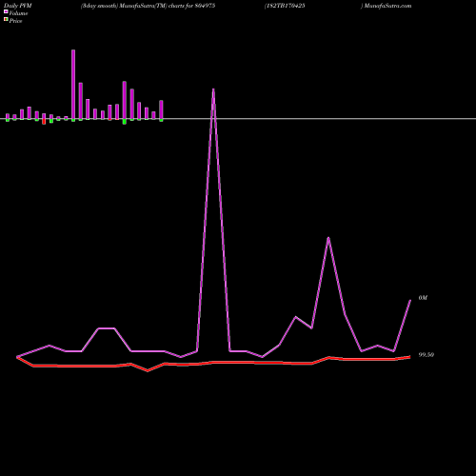Click the '(182TB170425' symbol text
Viewport: 476px width, 476px height.
[x=285, y=6]
